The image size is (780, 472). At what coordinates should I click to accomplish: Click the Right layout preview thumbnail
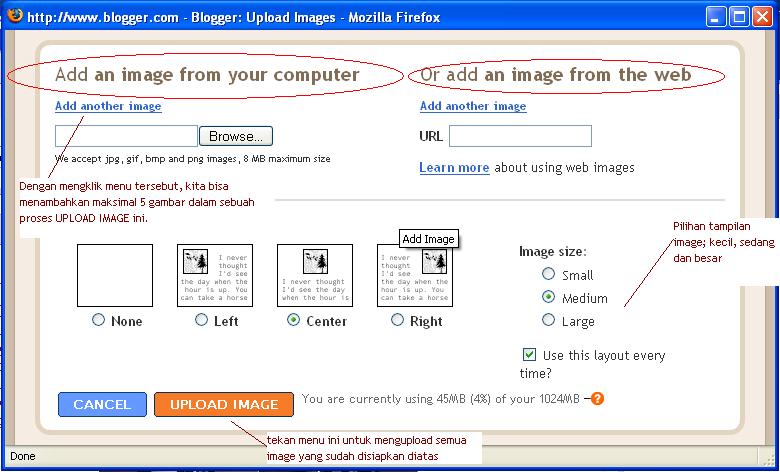pos(415,276)
